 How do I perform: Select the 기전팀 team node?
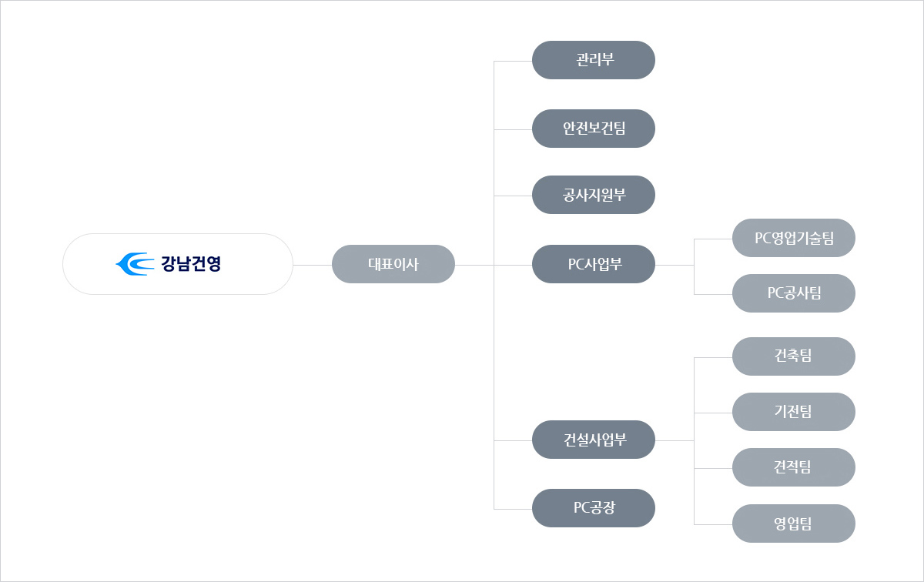794,412
